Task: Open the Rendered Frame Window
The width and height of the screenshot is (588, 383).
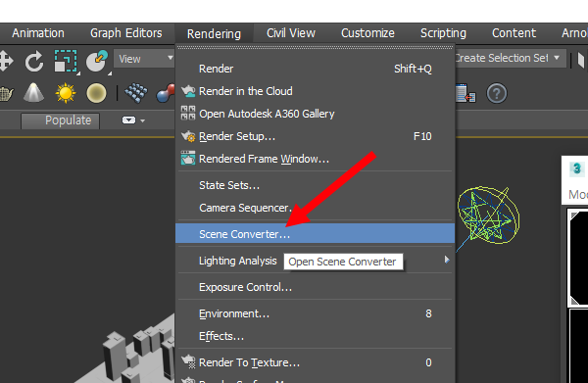Action: (315, 159)
